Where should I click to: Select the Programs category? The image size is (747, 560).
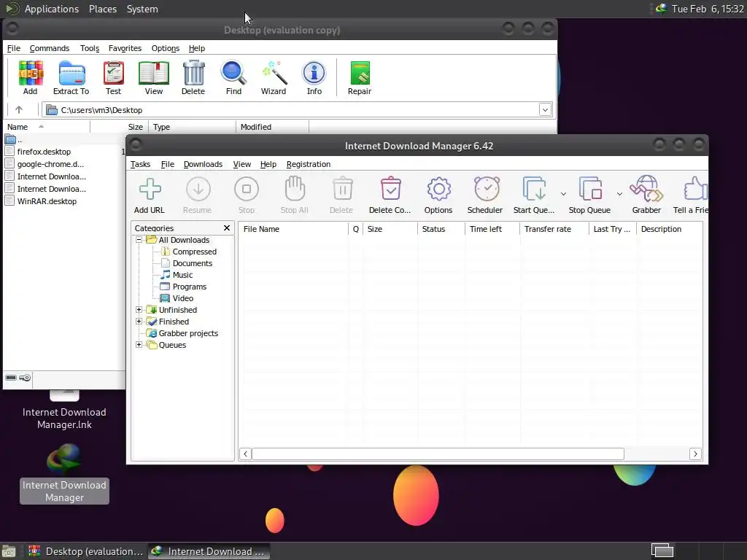click(190, 287)
